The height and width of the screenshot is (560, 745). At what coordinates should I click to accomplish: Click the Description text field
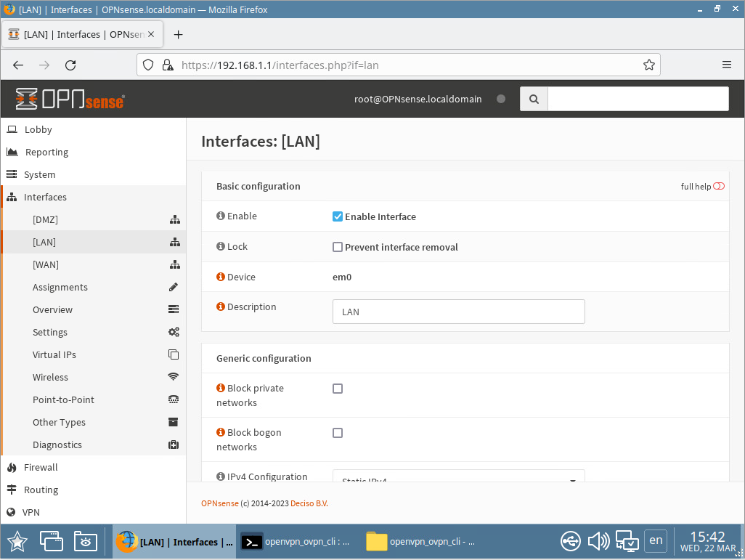point(458,312)
